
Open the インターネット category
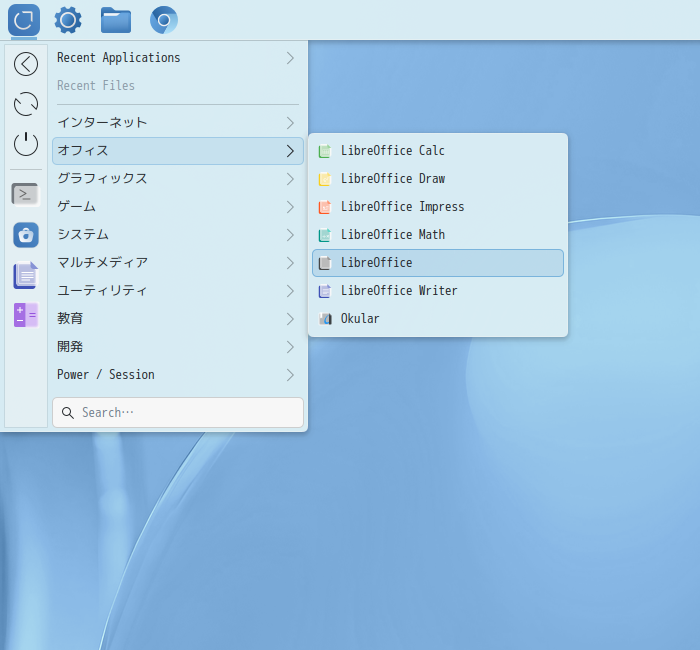[x=178, y=123]
